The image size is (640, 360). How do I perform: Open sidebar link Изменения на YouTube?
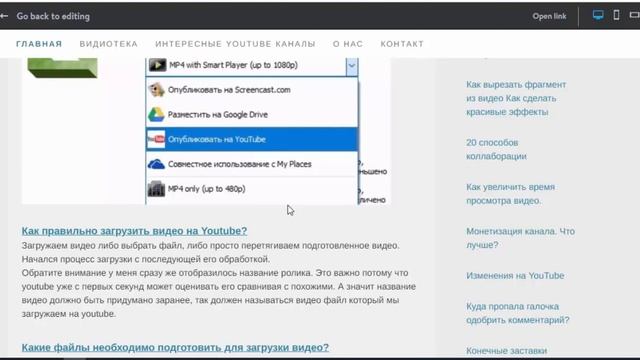coord(515,276)
